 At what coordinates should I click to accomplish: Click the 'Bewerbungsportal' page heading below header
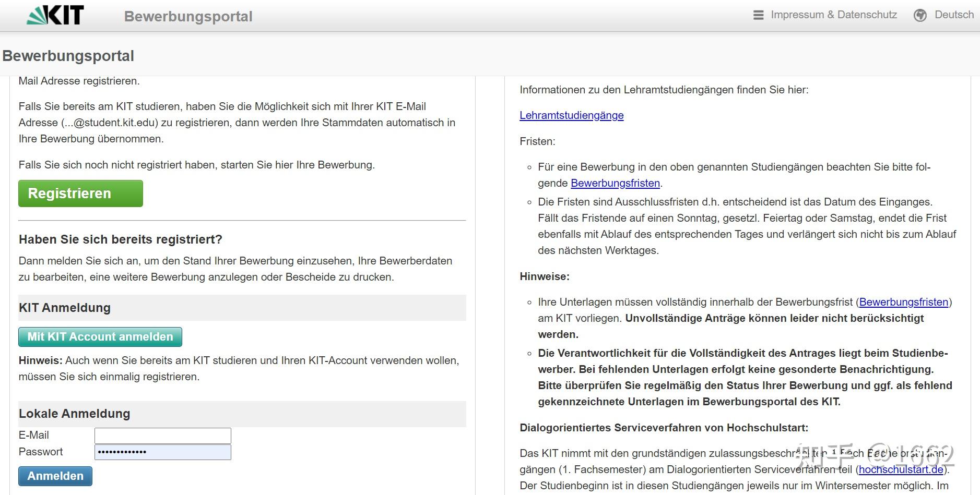pos(68,56)
